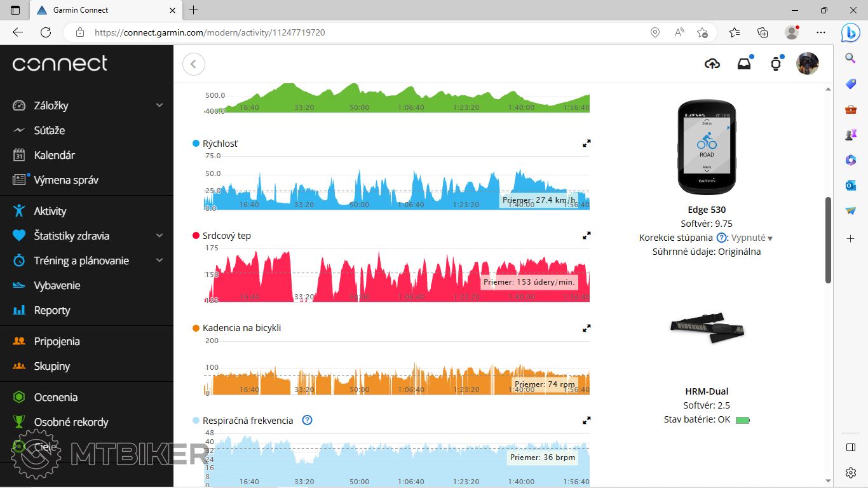
Task: Open the inbox notifications icon
Action: (x=744, y=64)
